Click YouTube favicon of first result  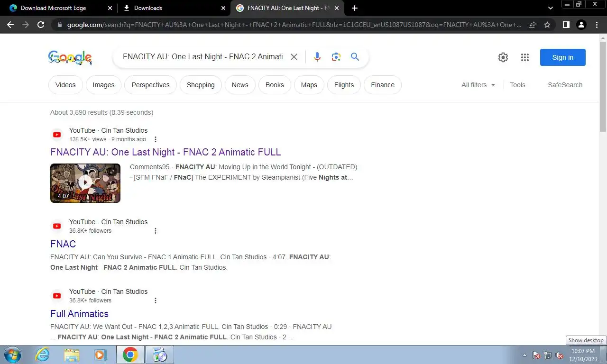tap(57, 135)
